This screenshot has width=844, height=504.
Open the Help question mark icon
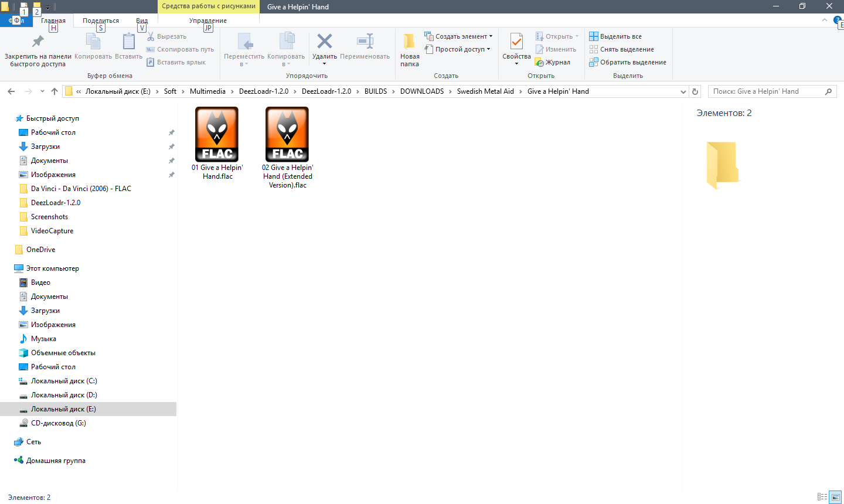pos(838,21)
